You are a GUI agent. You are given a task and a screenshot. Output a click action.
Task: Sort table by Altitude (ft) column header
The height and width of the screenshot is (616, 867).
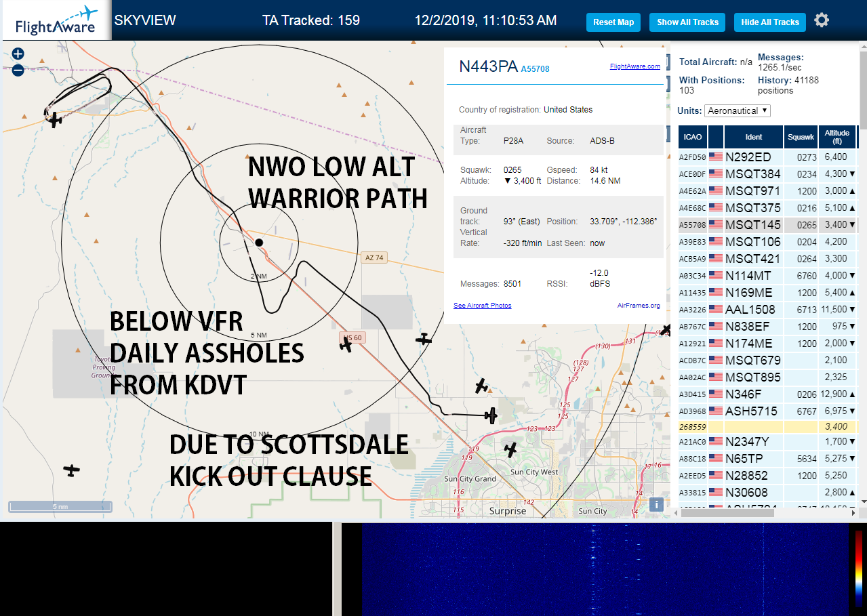point(837,137)
